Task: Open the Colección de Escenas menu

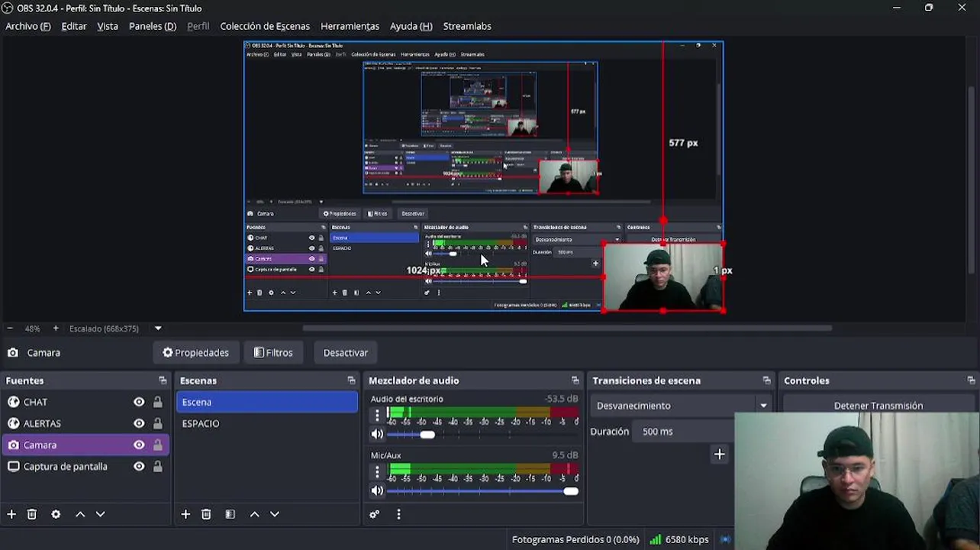Action: [265, 26]
